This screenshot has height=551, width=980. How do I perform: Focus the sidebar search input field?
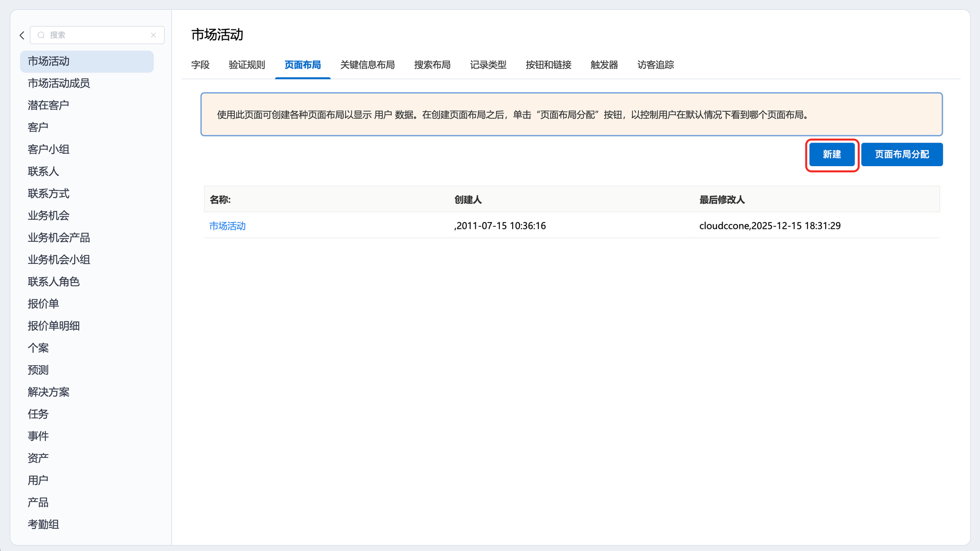97,35
